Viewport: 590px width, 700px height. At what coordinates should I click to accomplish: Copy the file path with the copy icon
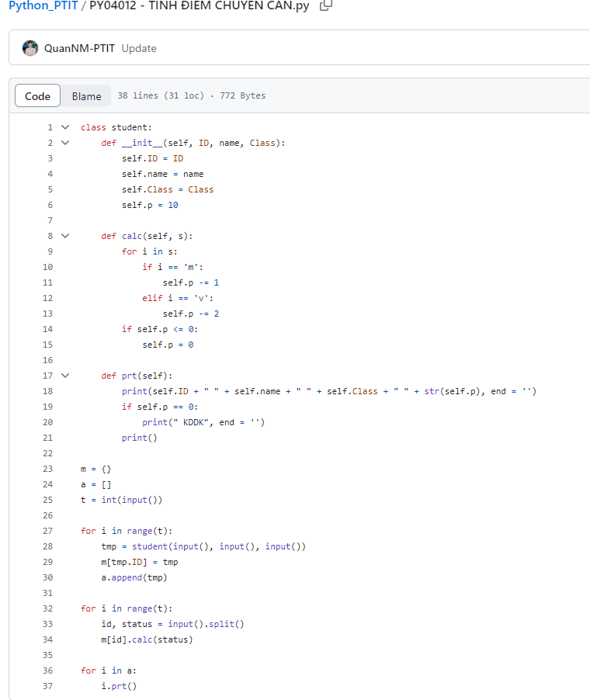tap(326, 5)
